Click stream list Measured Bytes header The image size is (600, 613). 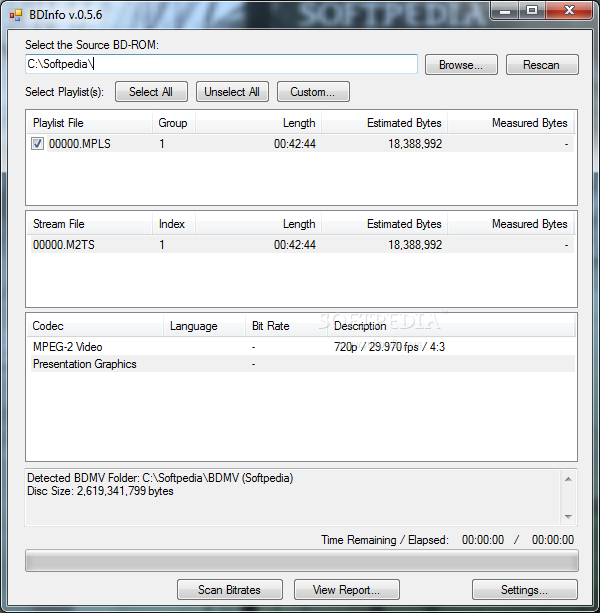click(x=510, y=224)
